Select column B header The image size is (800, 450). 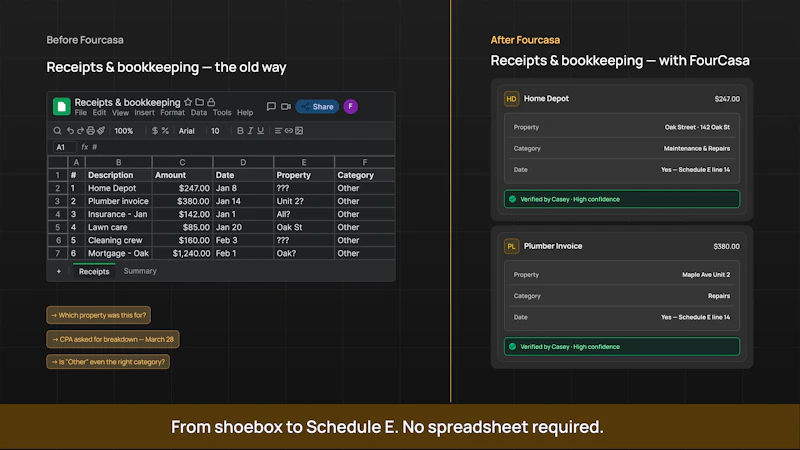click(118, 162)
